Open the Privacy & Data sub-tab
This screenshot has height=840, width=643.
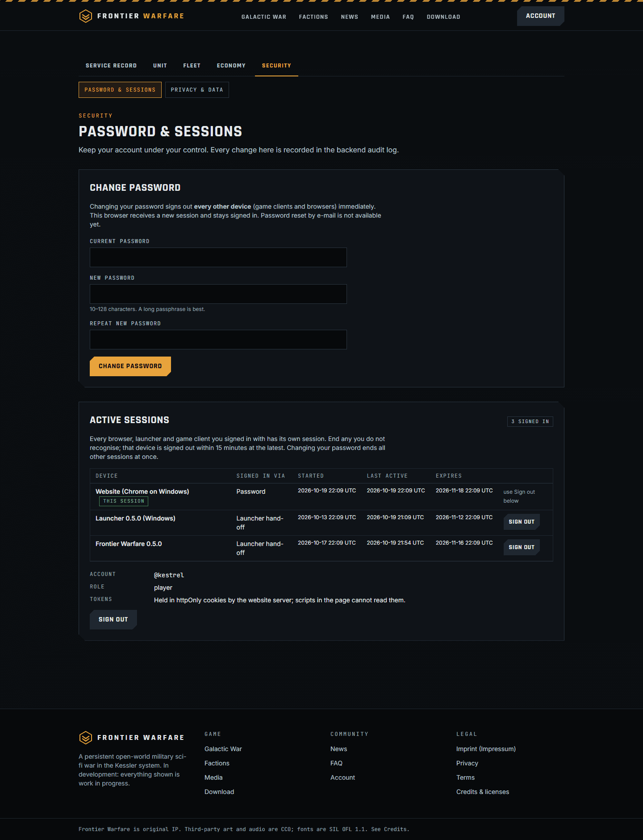pos(197,90)
